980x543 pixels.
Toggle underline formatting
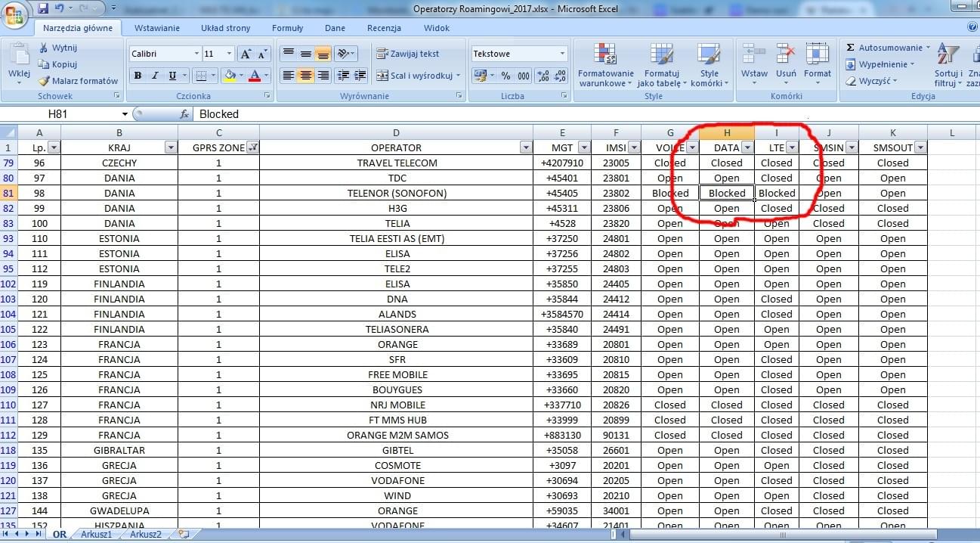[172, 76]
